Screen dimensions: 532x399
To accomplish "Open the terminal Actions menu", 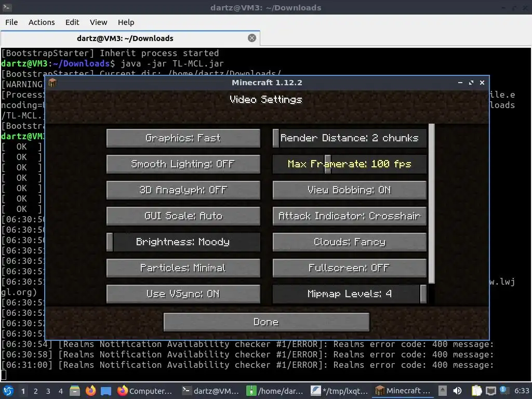I will pos(42,22).
